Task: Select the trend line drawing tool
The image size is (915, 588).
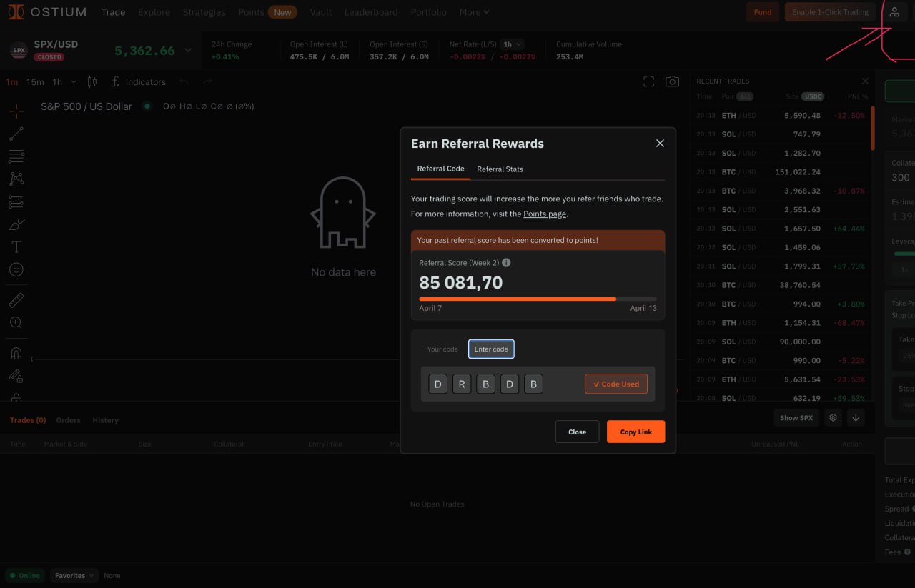Action: (x=16, y=134)
